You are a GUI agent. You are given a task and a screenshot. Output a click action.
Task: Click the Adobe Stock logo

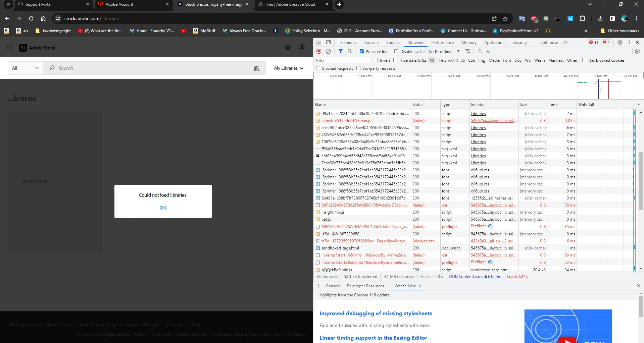point(37,48)
